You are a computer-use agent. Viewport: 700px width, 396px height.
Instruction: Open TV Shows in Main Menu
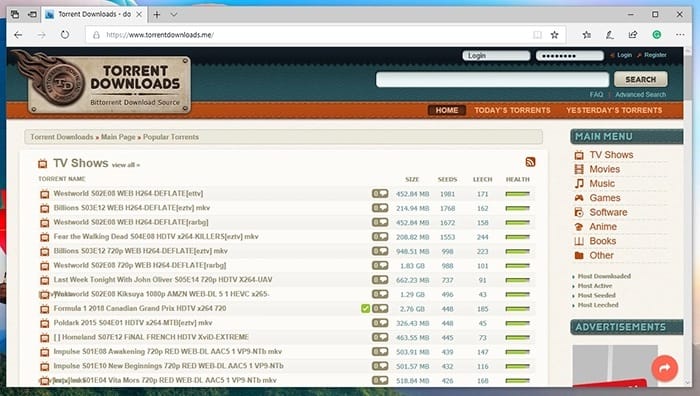click(x=611, y=155)
